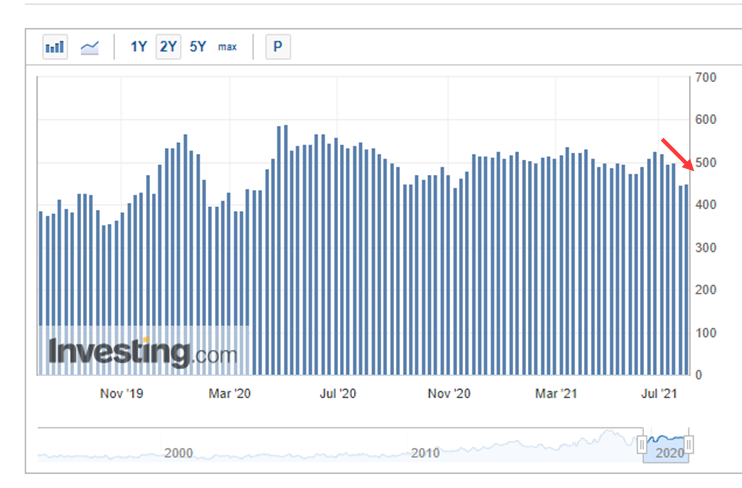Switch to bar chart view icon
The image size is (742, 488).
(x=55, y=47)
